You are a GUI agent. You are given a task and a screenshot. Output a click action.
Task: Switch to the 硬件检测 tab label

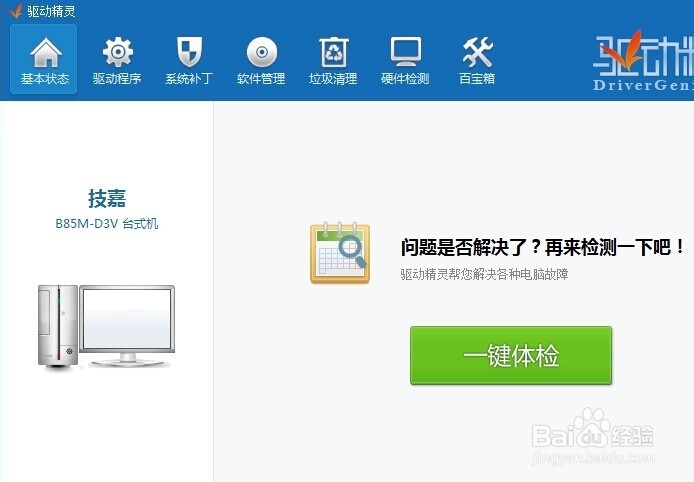pyautogui.click(x=405, y=79)
